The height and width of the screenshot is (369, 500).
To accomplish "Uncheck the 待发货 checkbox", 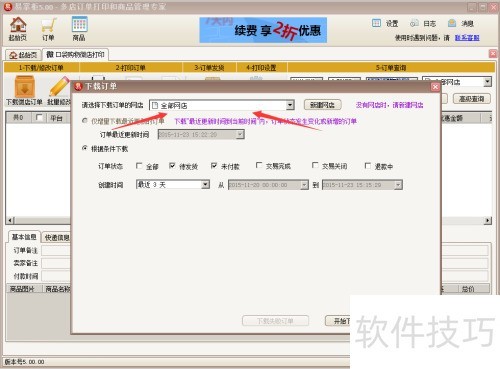I will 172,165.
